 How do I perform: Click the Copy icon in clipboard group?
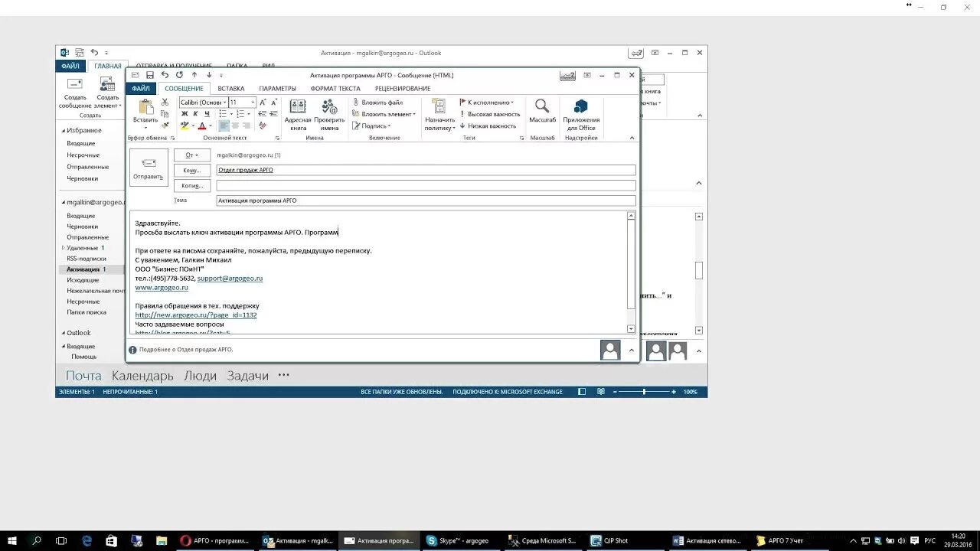(165, 113)
